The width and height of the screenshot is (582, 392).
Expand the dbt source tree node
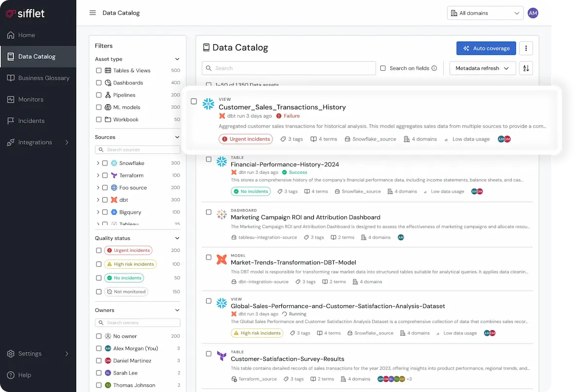[98, 200]
